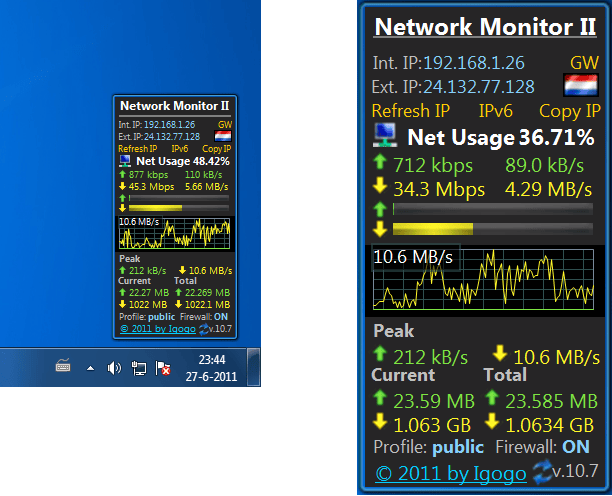Open the © 2011 by Igogo link in small gadget

pos(158,329)
